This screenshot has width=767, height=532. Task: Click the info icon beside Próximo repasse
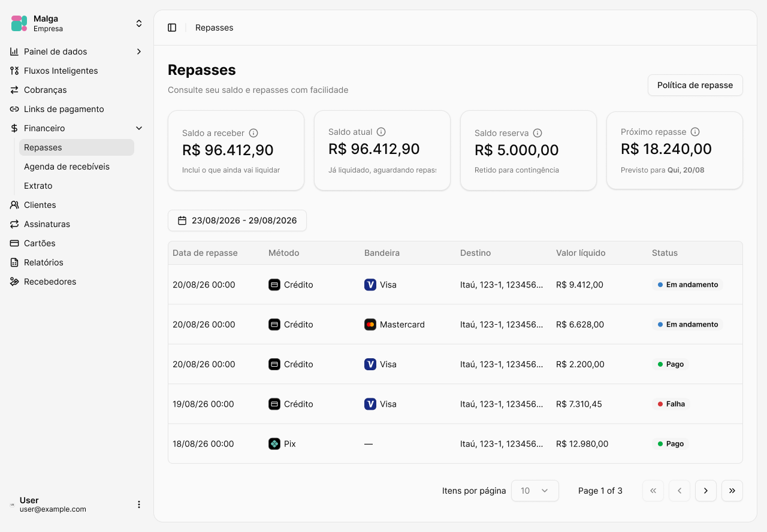pyautogui.click(x=695, y=132)
